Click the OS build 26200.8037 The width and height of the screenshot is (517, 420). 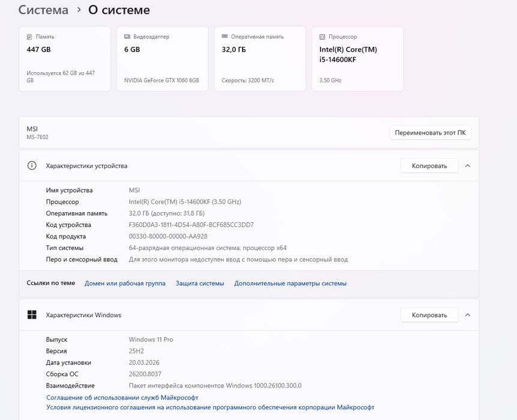[x=145, y=374]
